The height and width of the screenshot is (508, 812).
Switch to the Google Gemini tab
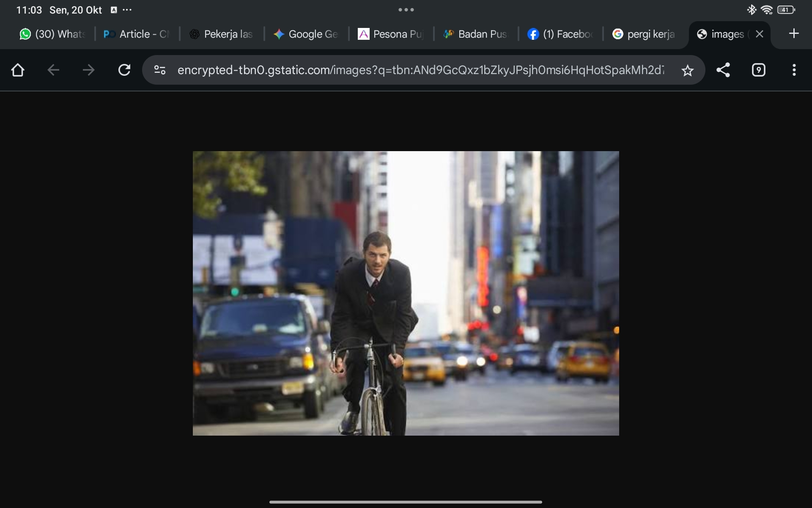pyautogui.click(x=306, y=34)
